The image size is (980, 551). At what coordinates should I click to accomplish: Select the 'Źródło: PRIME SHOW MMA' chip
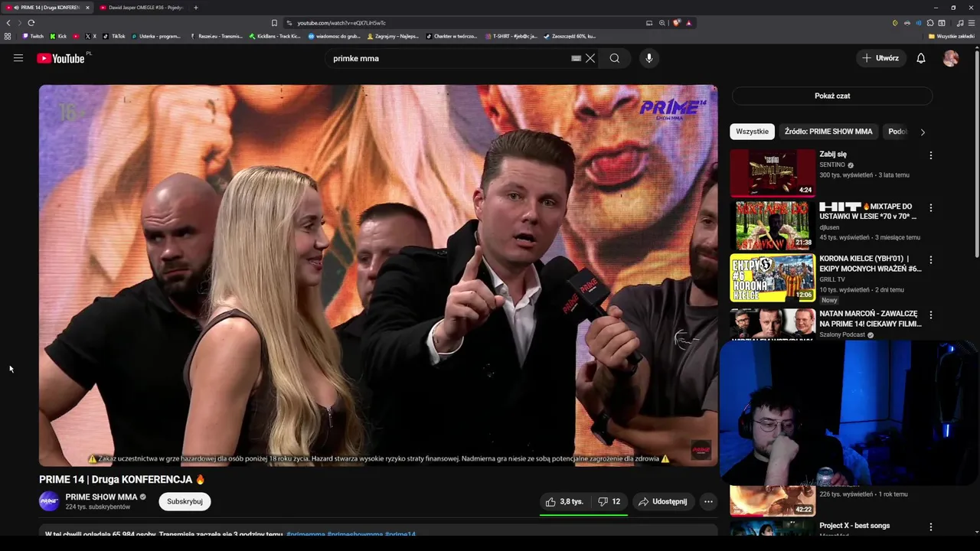click(x=828, y=132)
